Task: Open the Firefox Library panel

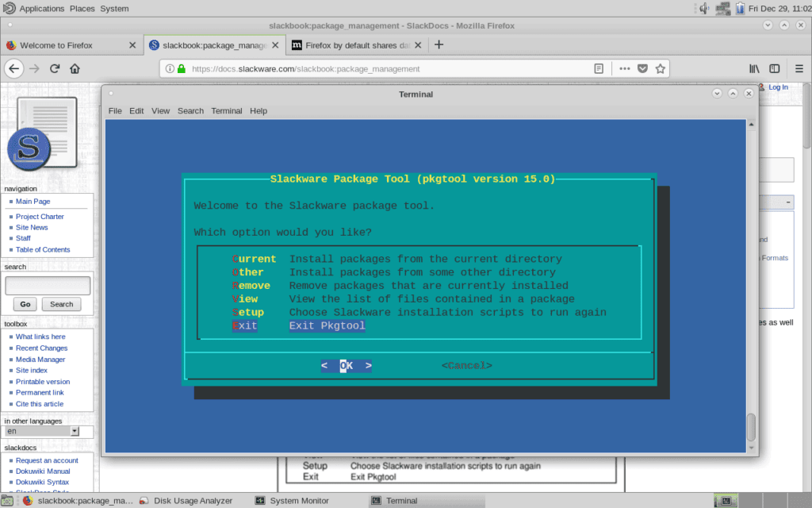Action: click(753, 69)
